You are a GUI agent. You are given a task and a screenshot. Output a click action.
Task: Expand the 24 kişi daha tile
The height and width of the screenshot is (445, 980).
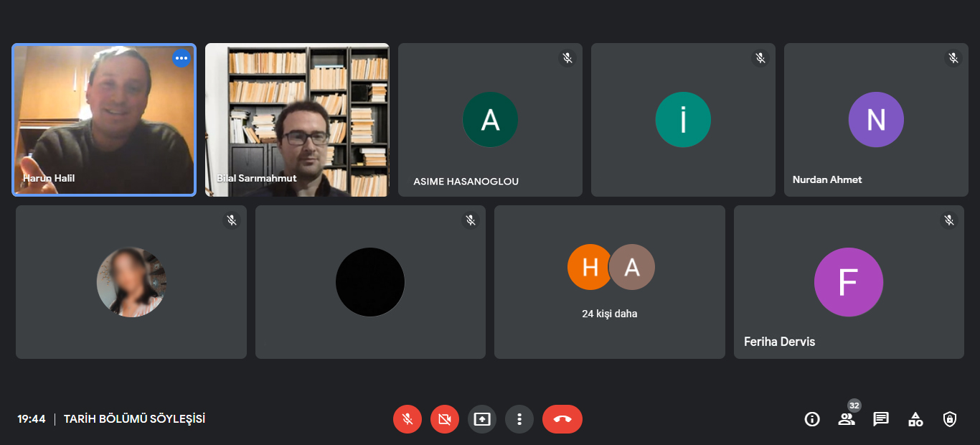(x=610, y=282)
